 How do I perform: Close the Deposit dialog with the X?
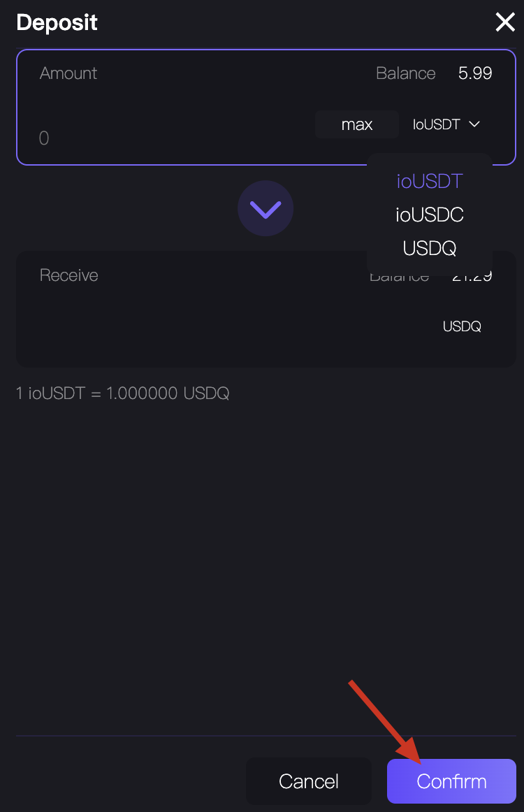point(504,23)
